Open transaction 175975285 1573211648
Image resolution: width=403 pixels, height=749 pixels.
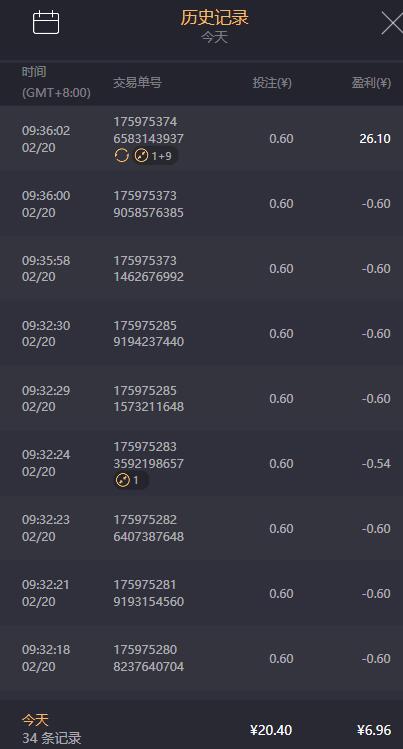click(x=202, y=398)
